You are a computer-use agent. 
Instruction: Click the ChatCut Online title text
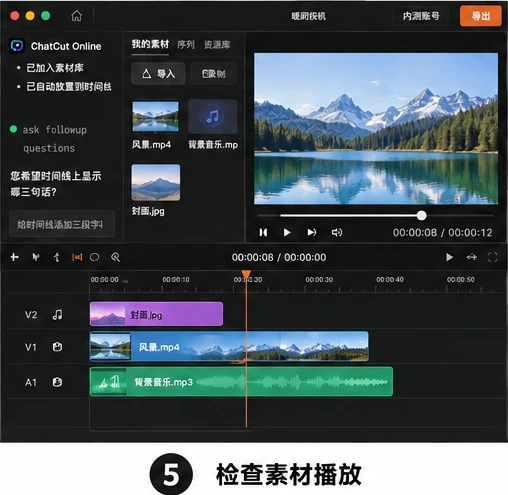point(66,46)
